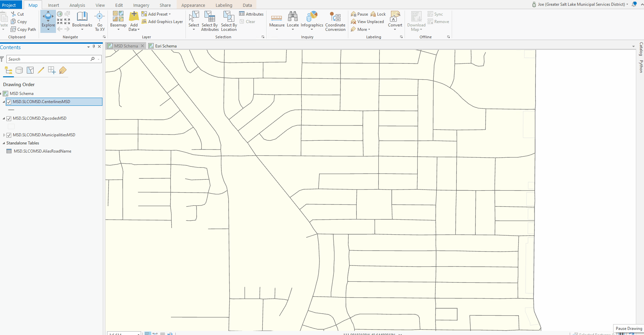Activate the Select tool
Image resolution: width=644 pixels, height=335 pixels.
tap(194, 21)
